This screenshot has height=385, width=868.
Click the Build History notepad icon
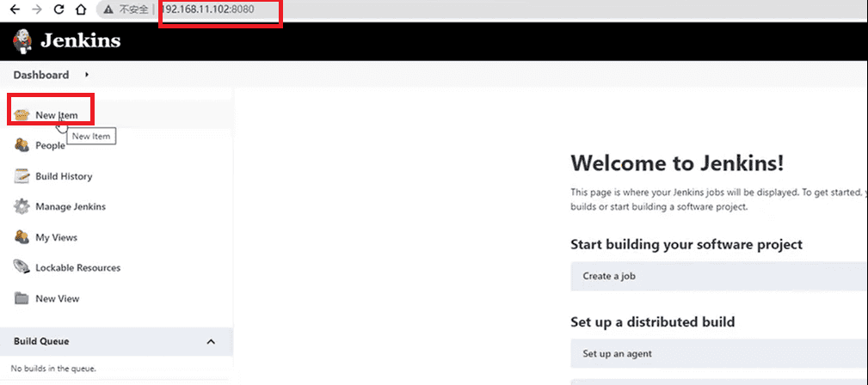(21, 176)
